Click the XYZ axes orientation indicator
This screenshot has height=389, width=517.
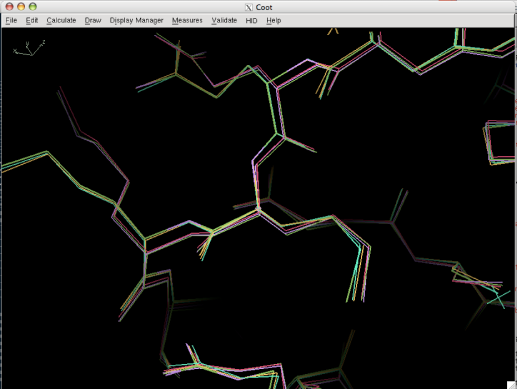pos(29,48)
